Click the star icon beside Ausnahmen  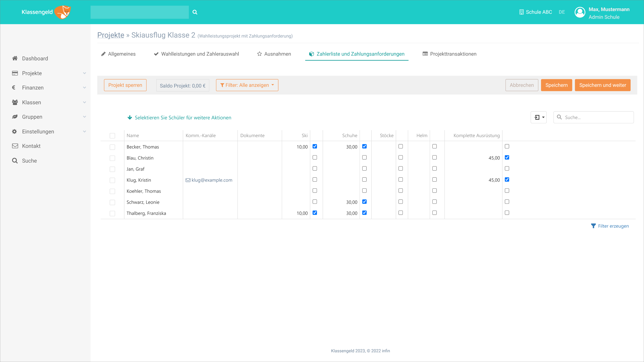(259, 54)
